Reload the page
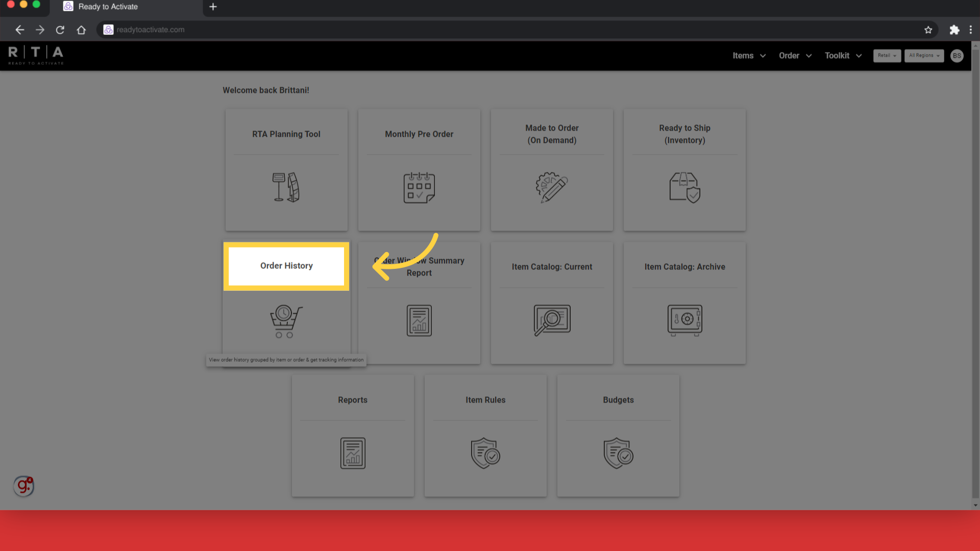The image size is (980, 551). [x=60, y=30]
